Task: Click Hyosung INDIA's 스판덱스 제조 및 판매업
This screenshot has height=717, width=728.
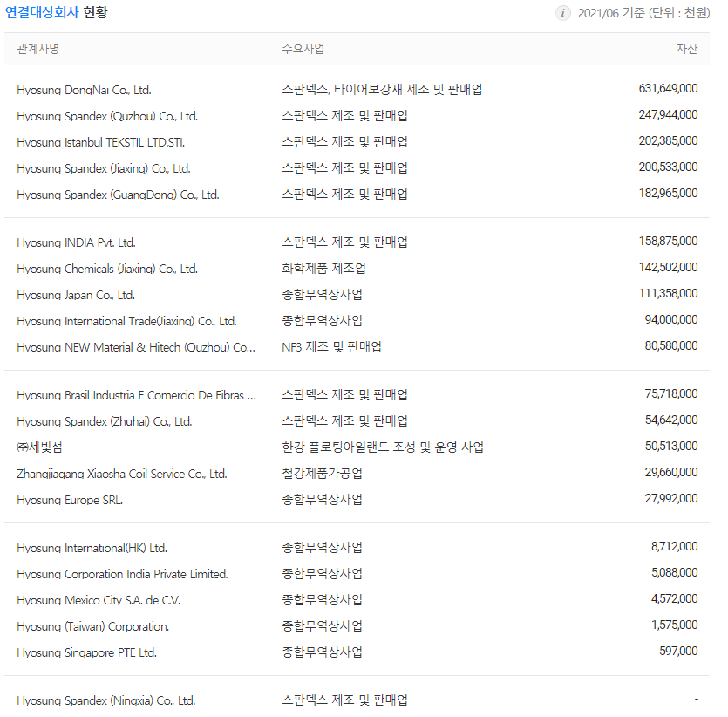Action: tap(344, 242)
